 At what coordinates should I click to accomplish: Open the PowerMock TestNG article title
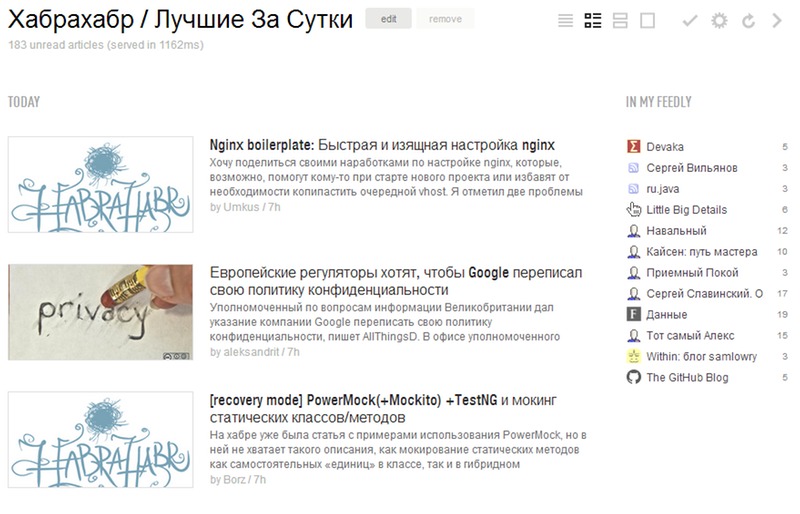383,409
